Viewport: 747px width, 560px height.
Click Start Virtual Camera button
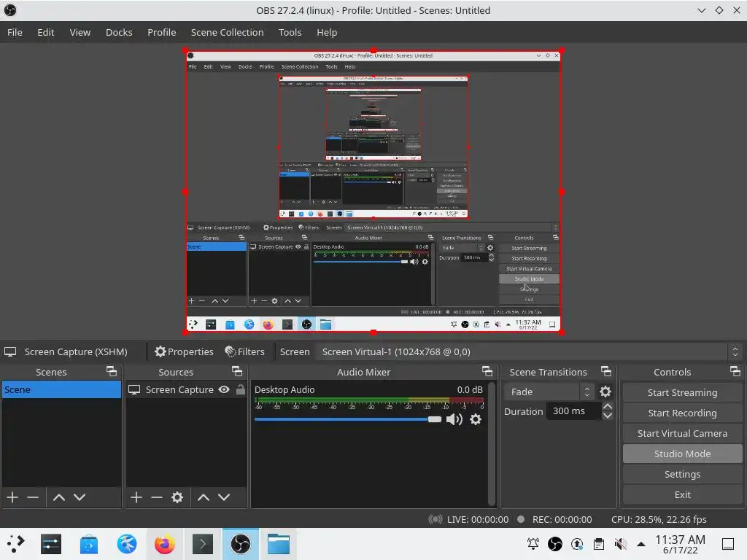[682, 433]
